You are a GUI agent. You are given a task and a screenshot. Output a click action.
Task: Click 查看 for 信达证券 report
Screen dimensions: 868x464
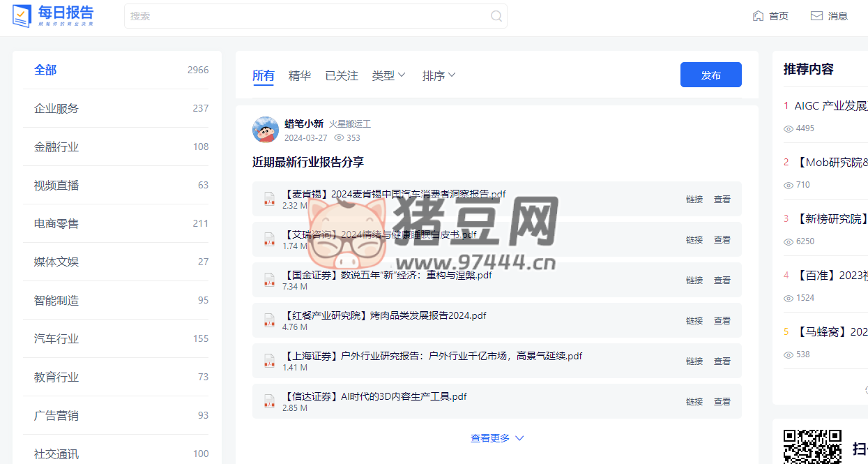click(722, 402)
